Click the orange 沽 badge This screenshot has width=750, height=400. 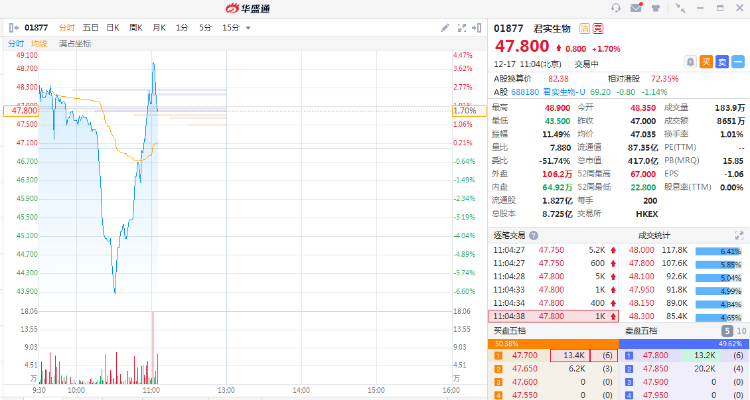tap(585, 28)
